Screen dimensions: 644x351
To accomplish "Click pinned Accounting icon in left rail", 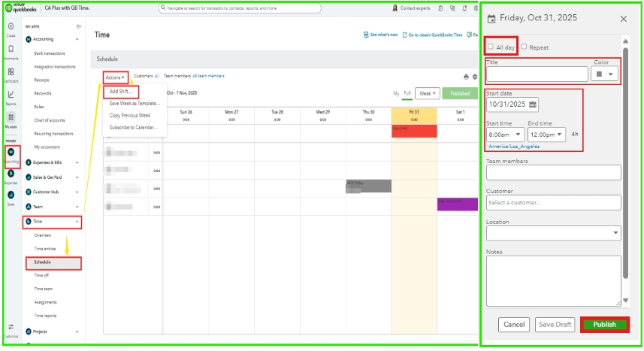I will [11, 152].
